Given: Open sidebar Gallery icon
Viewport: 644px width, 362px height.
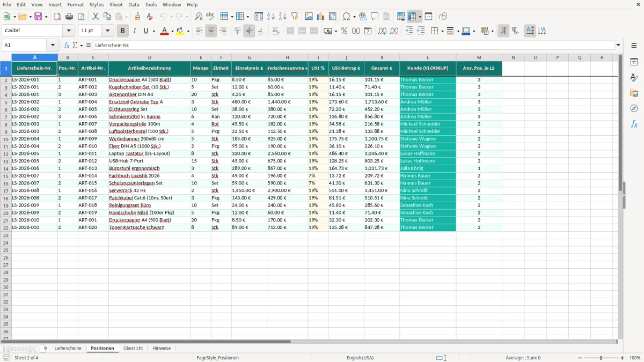Looking at the screenshot, I should point(634,93).
